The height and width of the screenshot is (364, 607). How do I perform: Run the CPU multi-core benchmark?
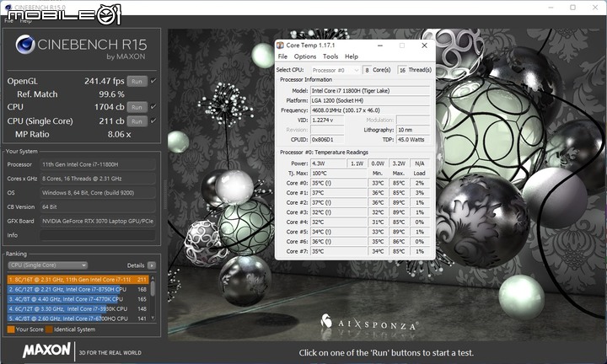pos(137,107)
